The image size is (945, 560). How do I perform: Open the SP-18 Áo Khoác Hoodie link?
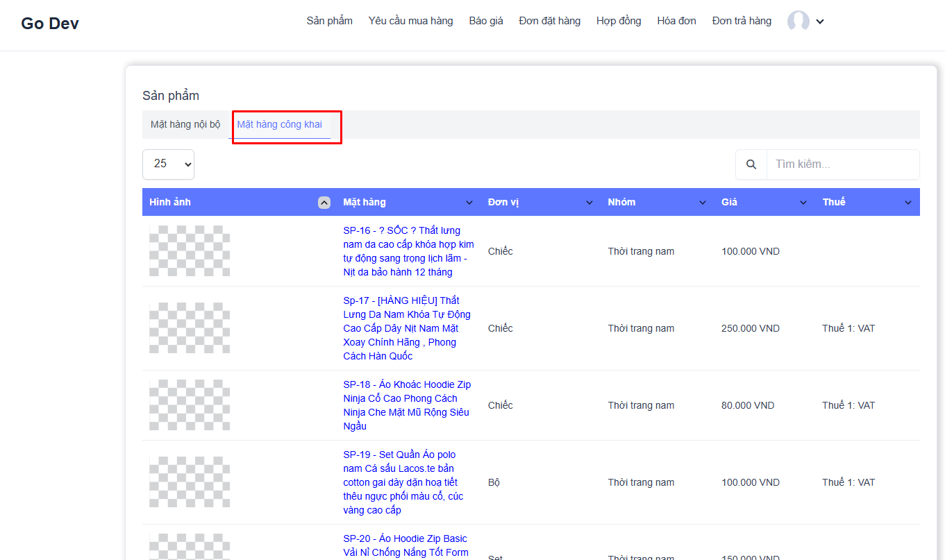point(407,405)
